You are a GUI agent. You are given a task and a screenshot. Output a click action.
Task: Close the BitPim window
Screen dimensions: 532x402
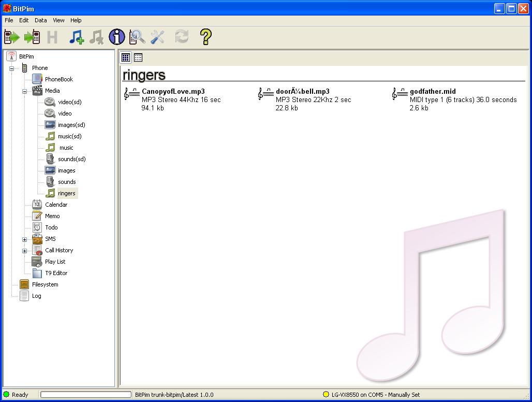coord(523,8)
